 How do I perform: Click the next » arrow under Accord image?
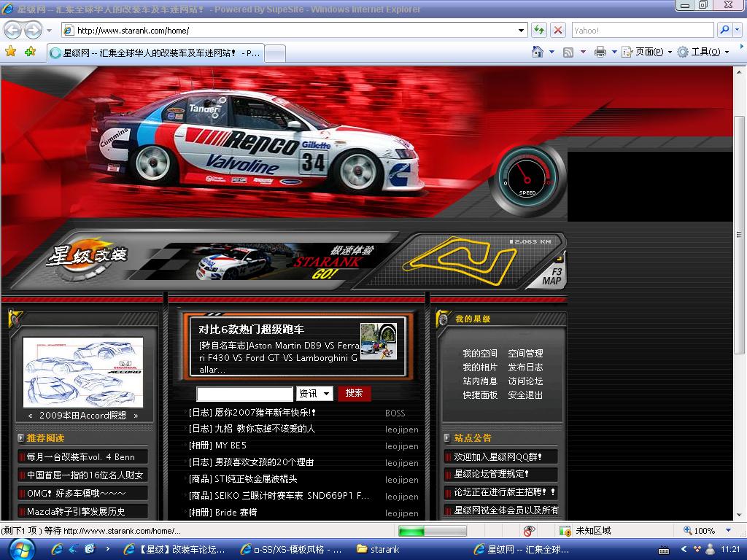tap(136, 416)
